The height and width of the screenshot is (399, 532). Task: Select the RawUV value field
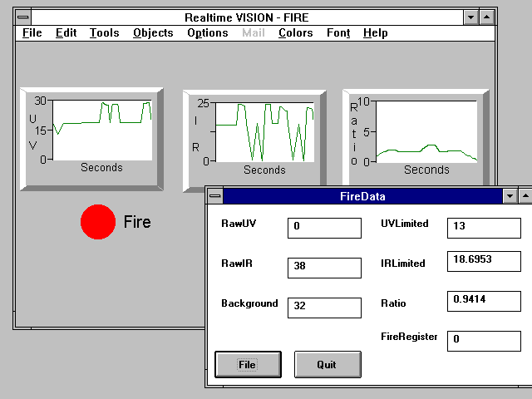point(324,228)
